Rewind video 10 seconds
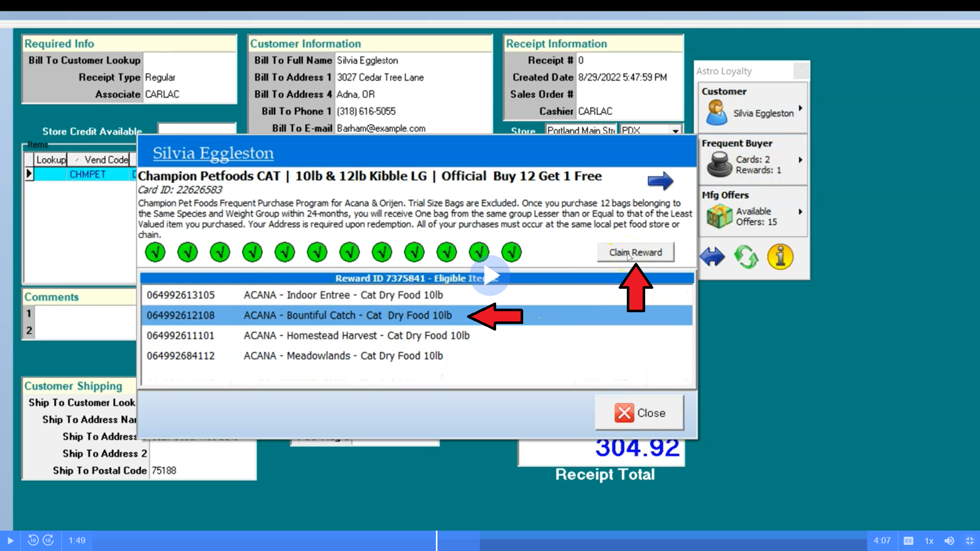 coord(33,540)
